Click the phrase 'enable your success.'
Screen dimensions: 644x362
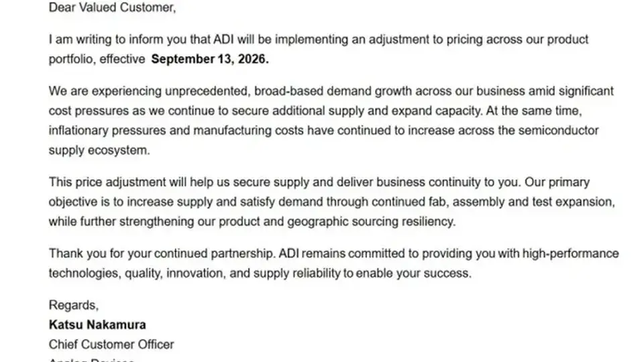click(414, 274)
